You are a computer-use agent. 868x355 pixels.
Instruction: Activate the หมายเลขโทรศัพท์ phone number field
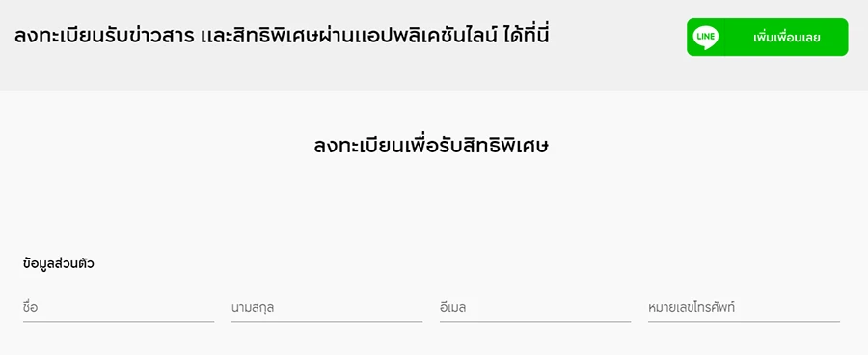pos(744,308)
